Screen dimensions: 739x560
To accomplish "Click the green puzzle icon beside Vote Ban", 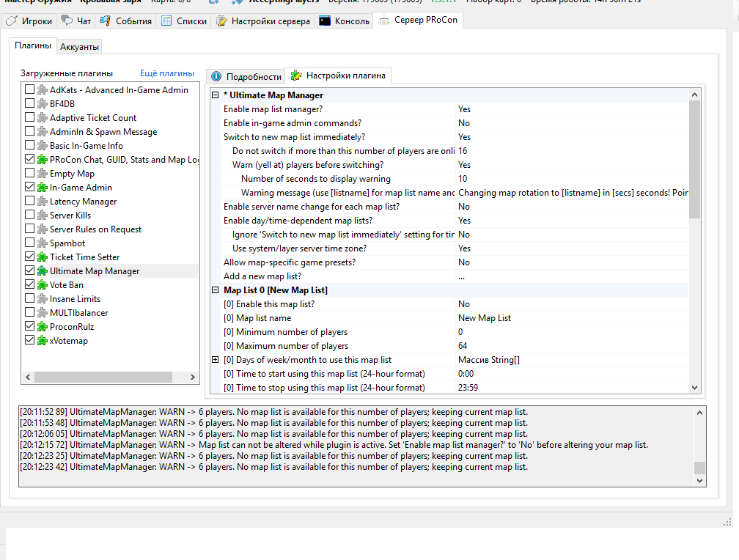I will [42, 285].
